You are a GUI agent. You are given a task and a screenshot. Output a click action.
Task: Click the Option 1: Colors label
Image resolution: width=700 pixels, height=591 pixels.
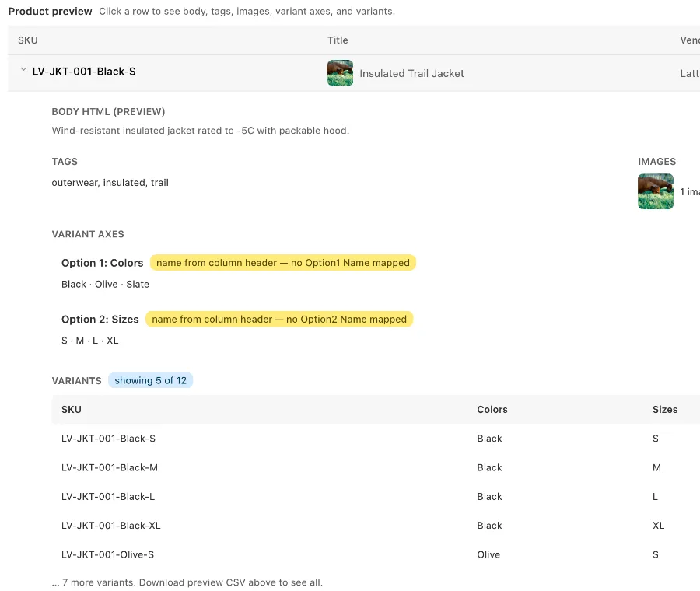coord(102,263)
